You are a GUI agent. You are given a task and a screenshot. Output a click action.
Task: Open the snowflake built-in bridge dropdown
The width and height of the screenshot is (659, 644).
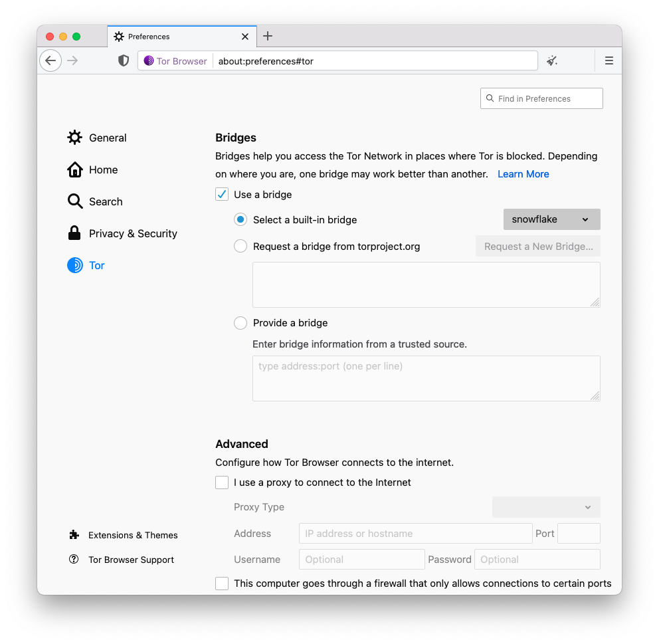[x=551, y=219]
